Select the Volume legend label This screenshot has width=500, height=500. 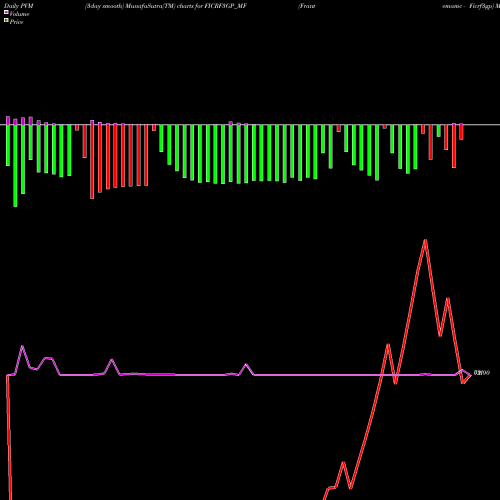pyautogui.click(x=19, y=14)
